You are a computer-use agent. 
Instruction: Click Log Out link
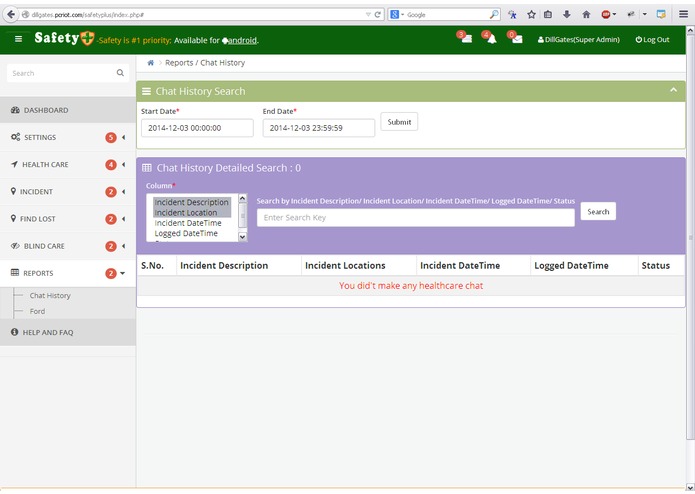point(652,39)
